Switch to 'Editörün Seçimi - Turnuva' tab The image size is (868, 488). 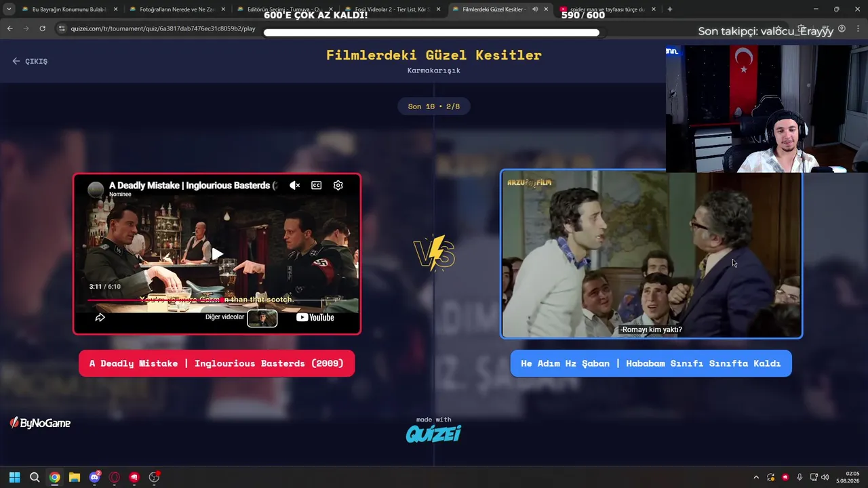pyautogui.click(x=283, y=9)
